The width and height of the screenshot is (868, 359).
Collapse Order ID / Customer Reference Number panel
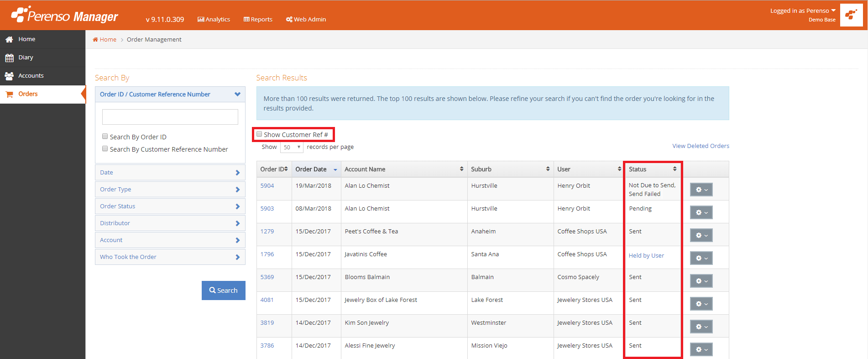170,95
